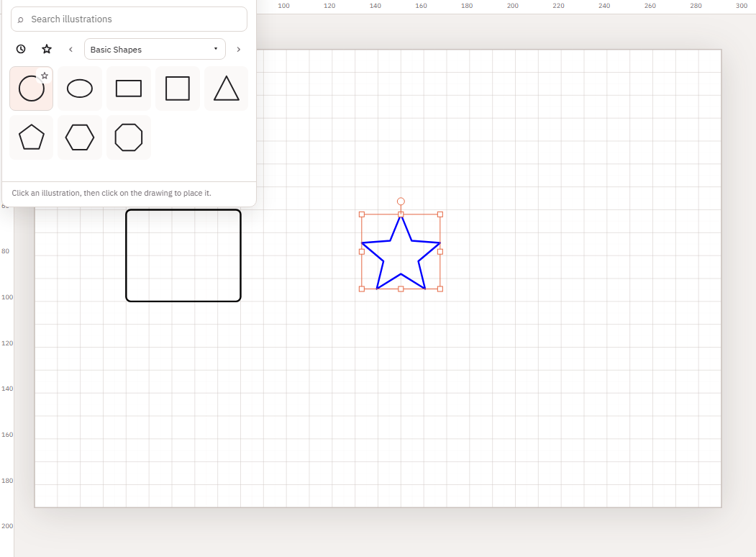Click the 200 mark on the top ruler

(513, 6)
